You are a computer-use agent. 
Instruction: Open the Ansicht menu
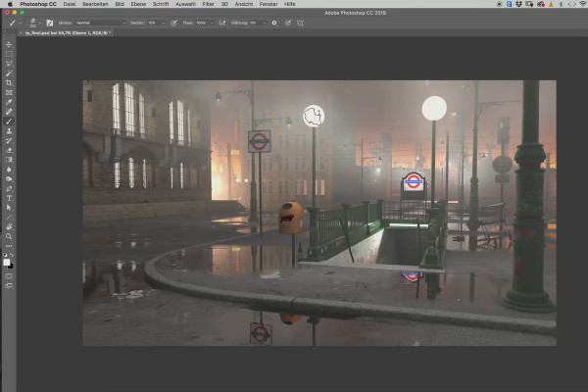(244, 4)
